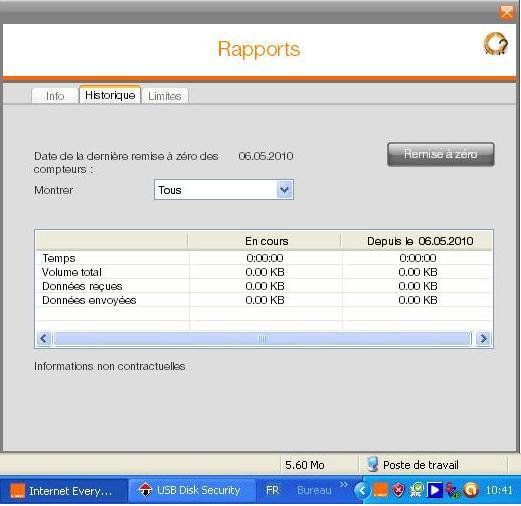Screen dimensions: 521x506
Task: Open help via the question mark icon
Action: click(x=496, y=44)
